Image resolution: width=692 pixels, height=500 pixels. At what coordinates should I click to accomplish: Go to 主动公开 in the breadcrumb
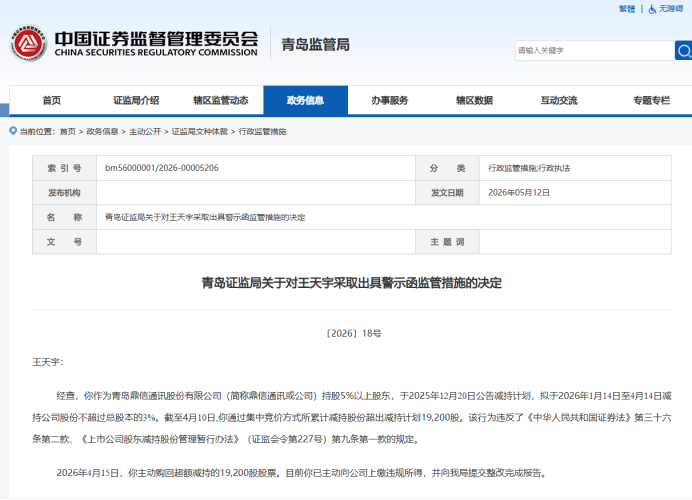point(145,132)
